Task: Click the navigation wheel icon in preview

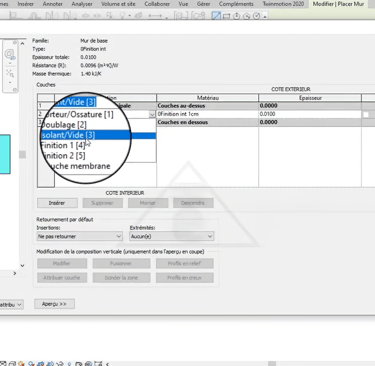Action: pyautogui.click(x=10, y=54)
